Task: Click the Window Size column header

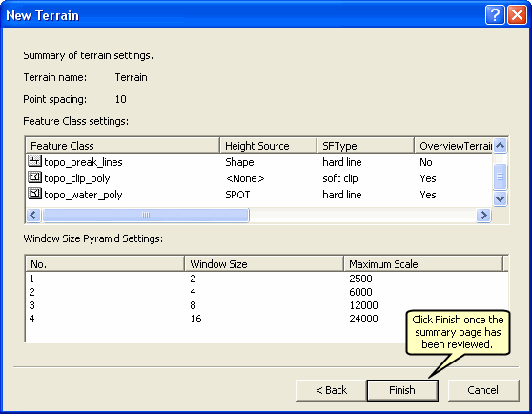Action: pos(264,263)
